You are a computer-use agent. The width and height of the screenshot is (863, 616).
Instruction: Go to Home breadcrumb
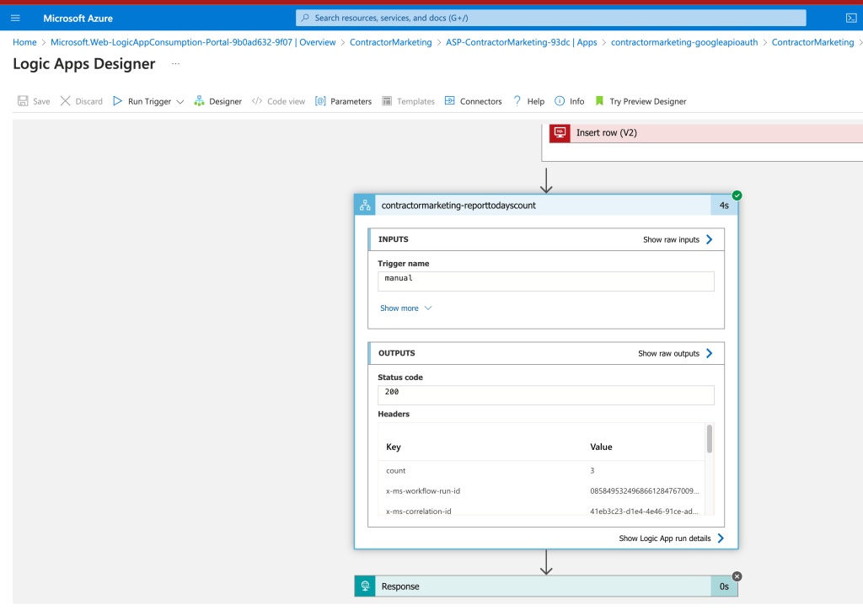pos(24,42)
